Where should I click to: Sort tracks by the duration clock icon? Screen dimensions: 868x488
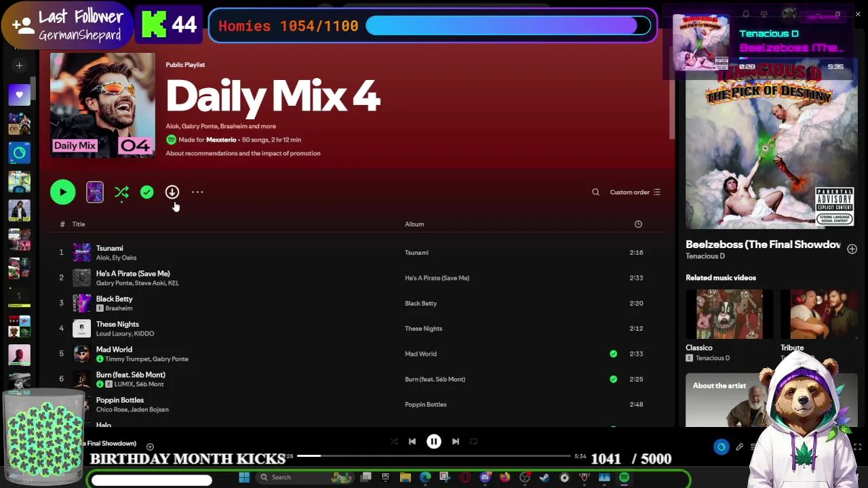(x=638, y=224)
